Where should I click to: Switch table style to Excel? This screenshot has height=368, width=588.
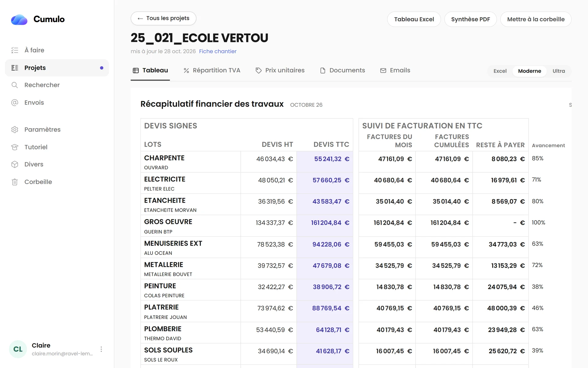[500, 71]
